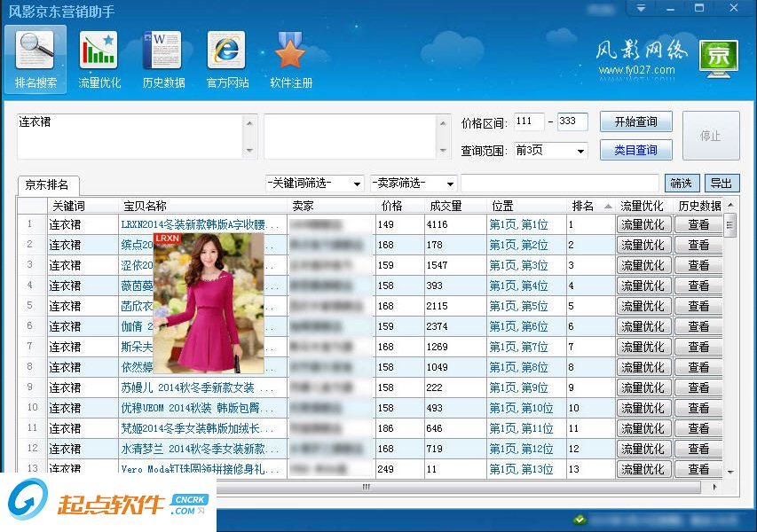Click the horizontal scrollbar right arrow
This screenshot has height=532, width=757.
pyautogui.click(x=714, y=487)
